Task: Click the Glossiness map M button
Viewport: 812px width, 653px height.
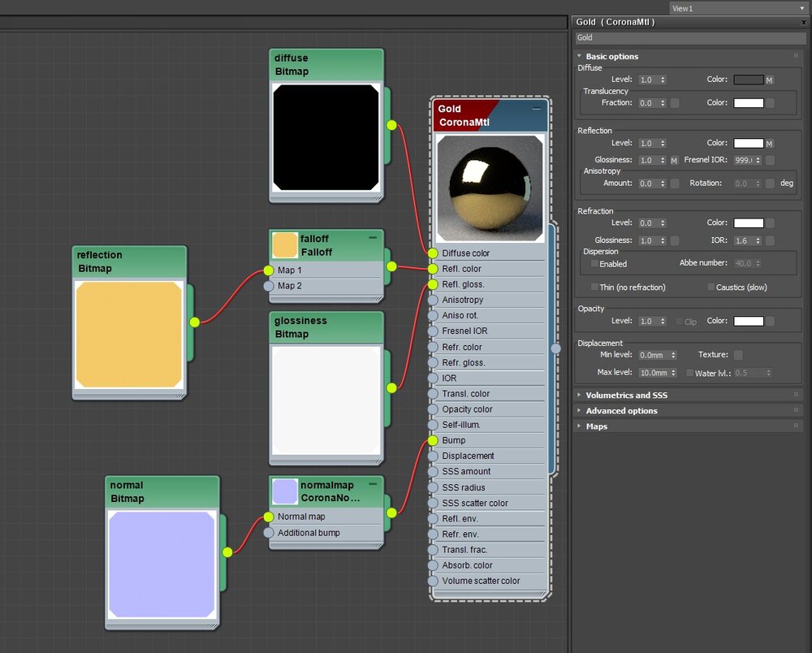Action: point(674,161)
